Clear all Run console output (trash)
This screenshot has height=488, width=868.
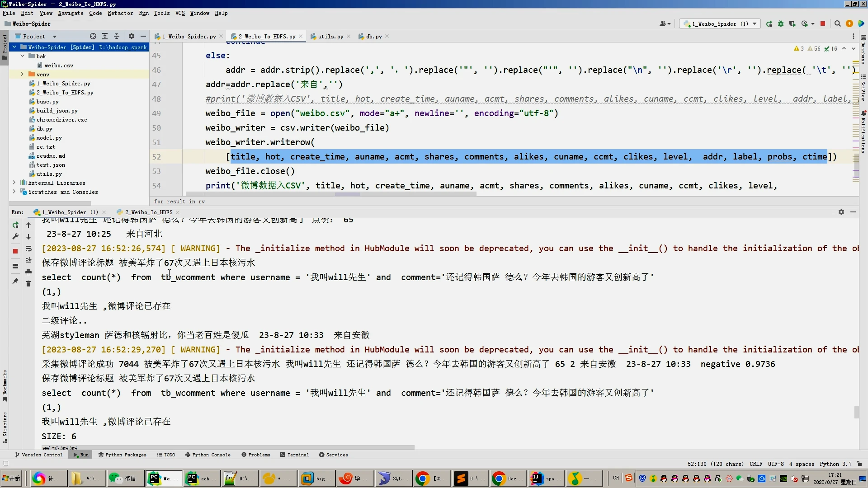(28, 284)
